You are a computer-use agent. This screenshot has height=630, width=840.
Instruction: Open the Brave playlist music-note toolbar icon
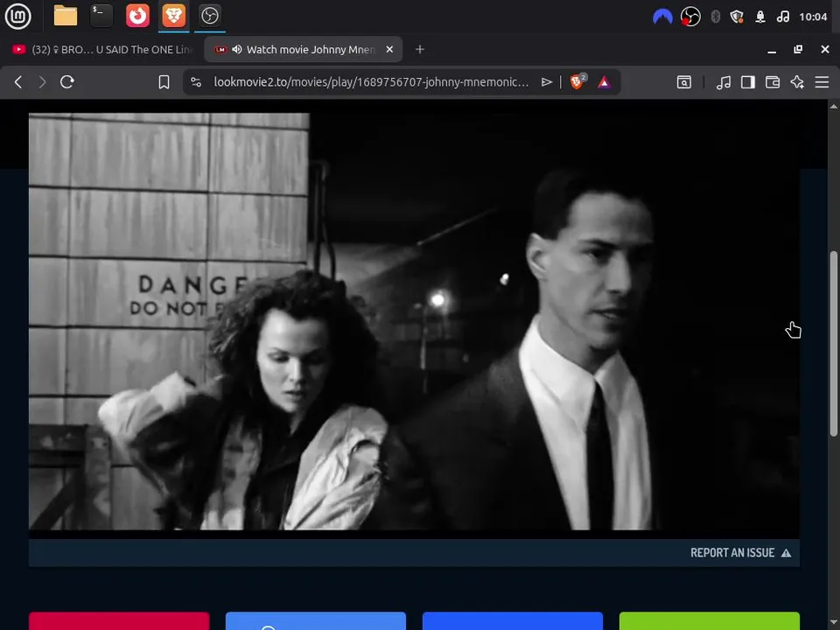coord(724,82)
